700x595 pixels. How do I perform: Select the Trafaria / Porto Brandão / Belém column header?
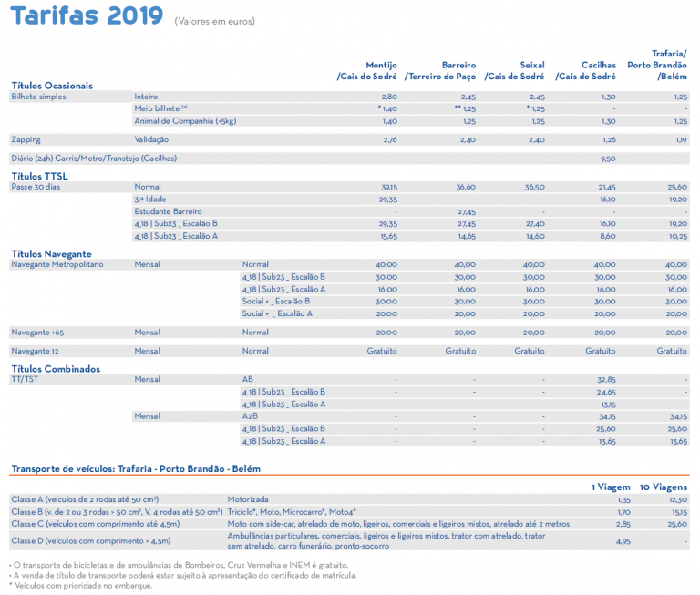660,65
